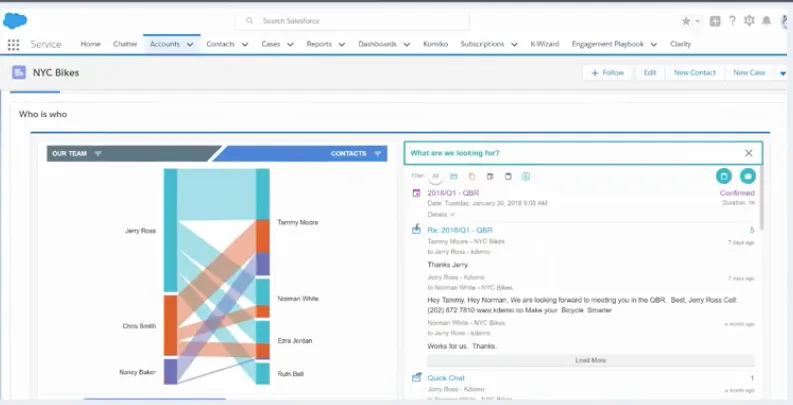
Task: Expand the Dashboards tab chevron
Action: pyautogui.click(x=407, y=44)
